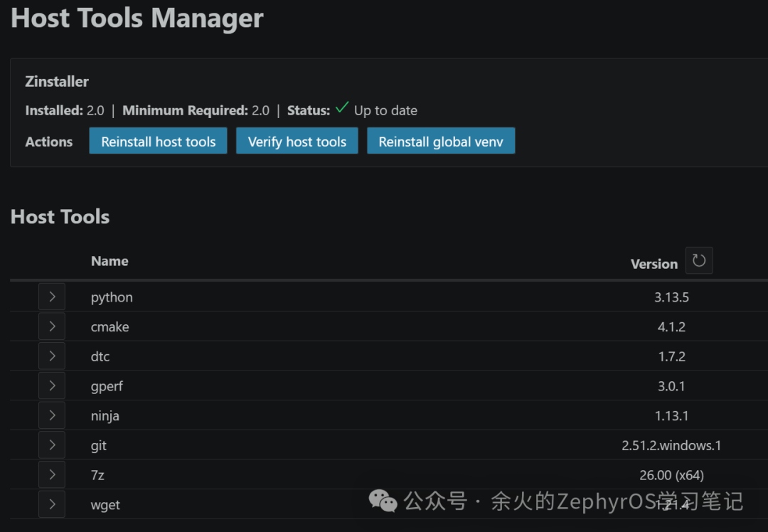
Task: Expand the ninja row chevron
Action: [x=52, y=415]
